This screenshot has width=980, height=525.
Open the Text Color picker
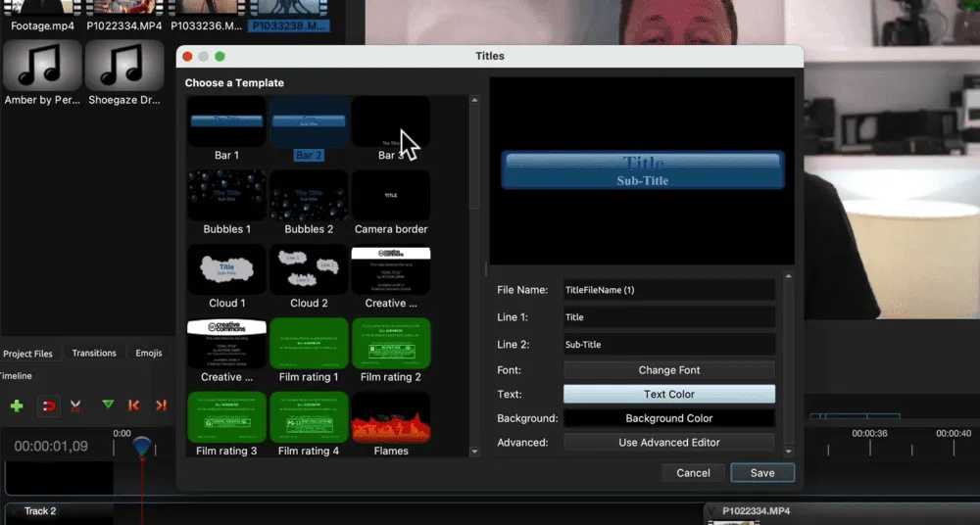coord(668,395)
